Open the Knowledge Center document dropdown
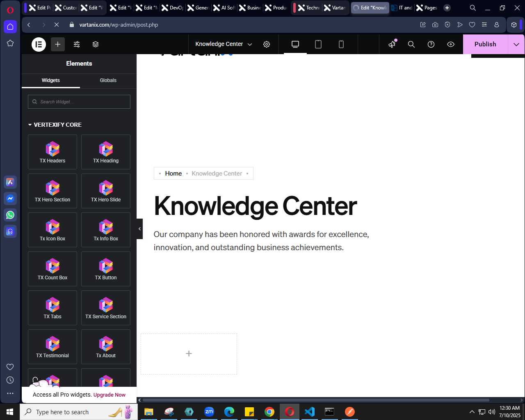This screenshot has height=420, width=525. point(224,44)
